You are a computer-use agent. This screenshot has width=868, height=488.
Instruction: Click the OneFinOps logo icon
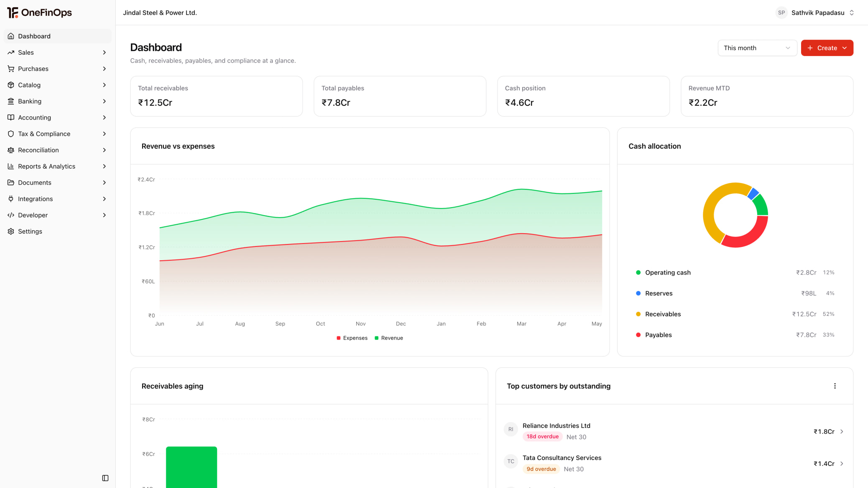click(13, 13)
